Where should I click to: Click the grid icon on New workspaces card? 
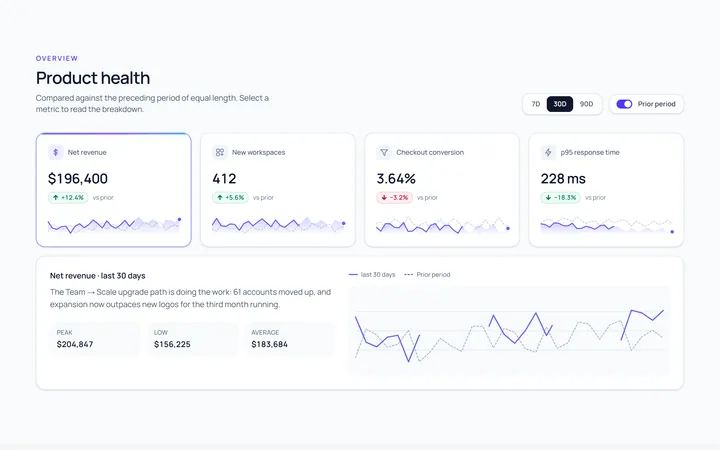point(220,152)
